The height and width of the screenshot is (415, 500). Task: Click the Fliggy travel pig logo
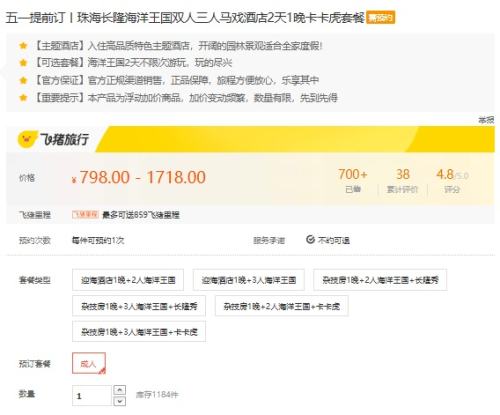[27, 139]
